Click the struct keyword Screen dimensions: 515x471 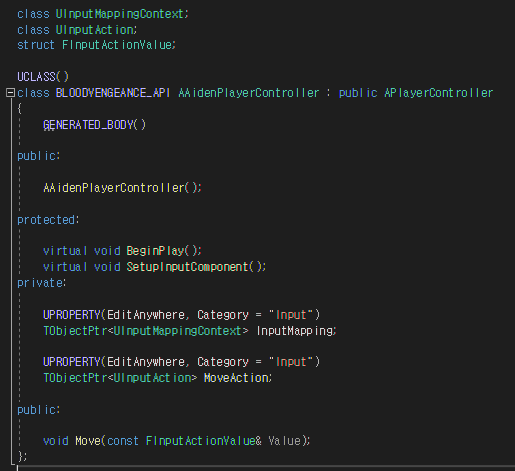point(36,45)
